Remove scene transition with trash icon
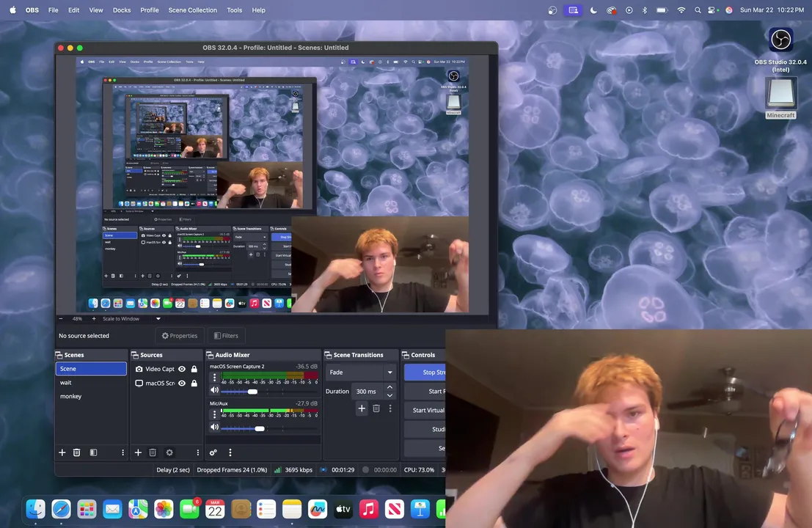The image size is (812, 528). (376, 408)
